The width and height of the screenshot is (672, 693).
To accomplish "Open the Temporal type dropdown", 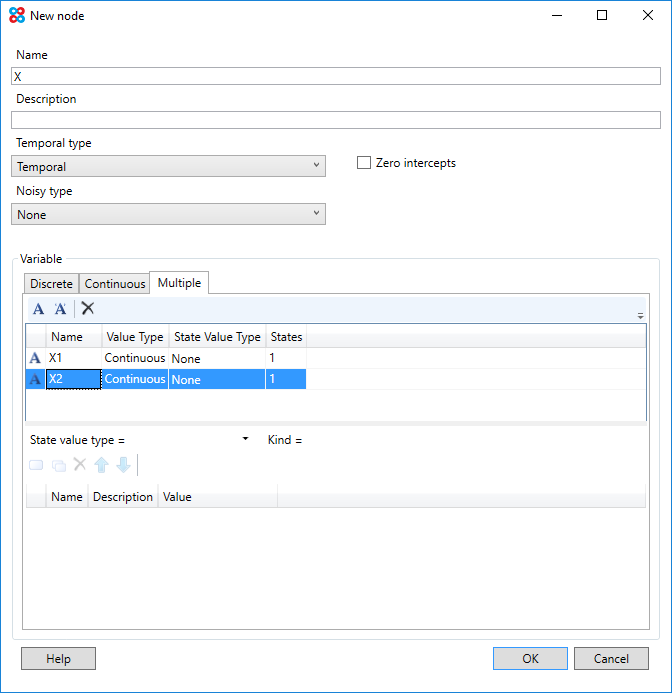I will pyautogui.click(x=168, y=166).
